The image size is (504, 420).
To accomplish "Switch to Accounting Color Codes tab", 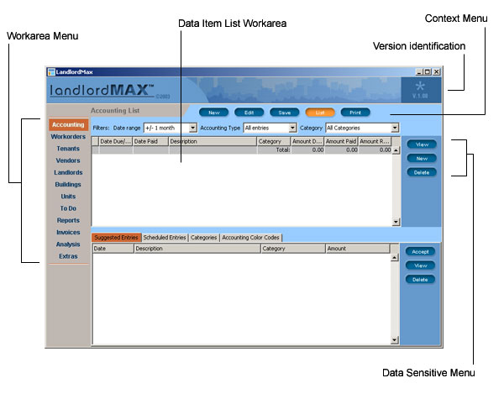I will tap(250, 238).
